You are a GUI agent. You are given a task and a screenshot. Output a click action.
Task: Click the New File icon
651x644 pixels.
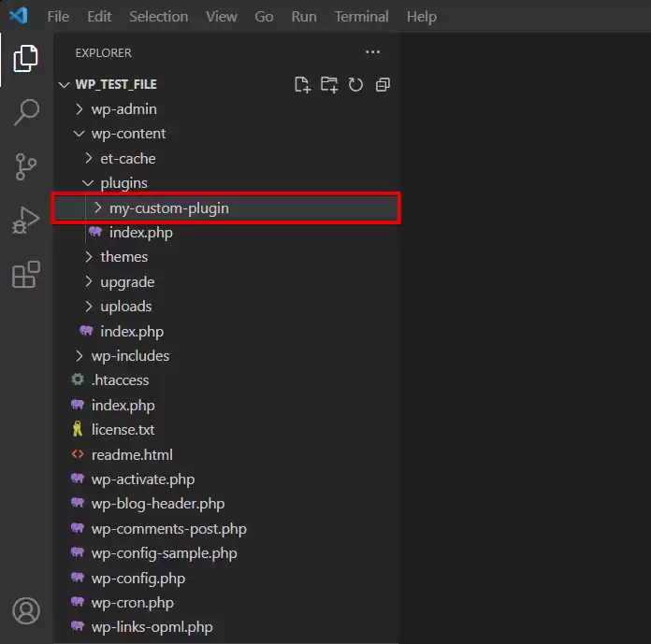(x=302, y=85)
